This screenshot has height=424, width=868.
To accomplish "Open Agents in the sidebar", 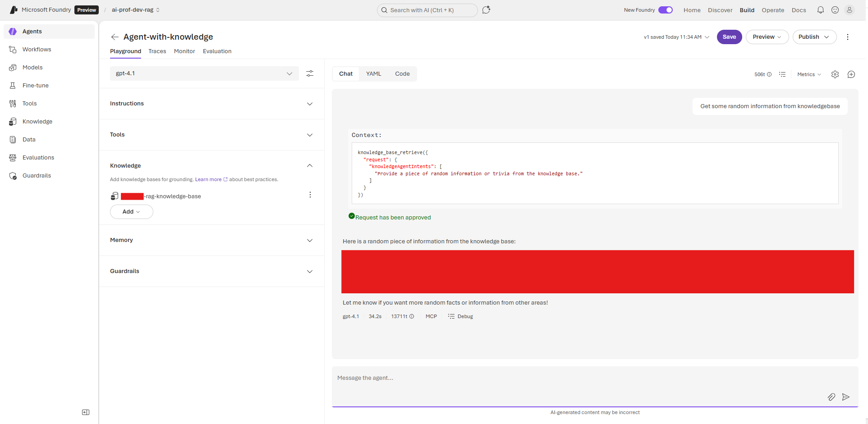I will [49, 32].
